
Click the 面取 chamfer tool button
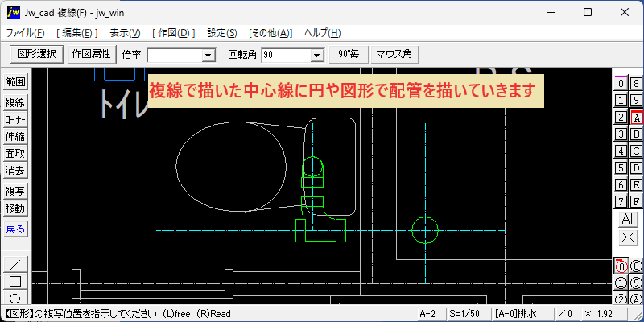[15, 154]
